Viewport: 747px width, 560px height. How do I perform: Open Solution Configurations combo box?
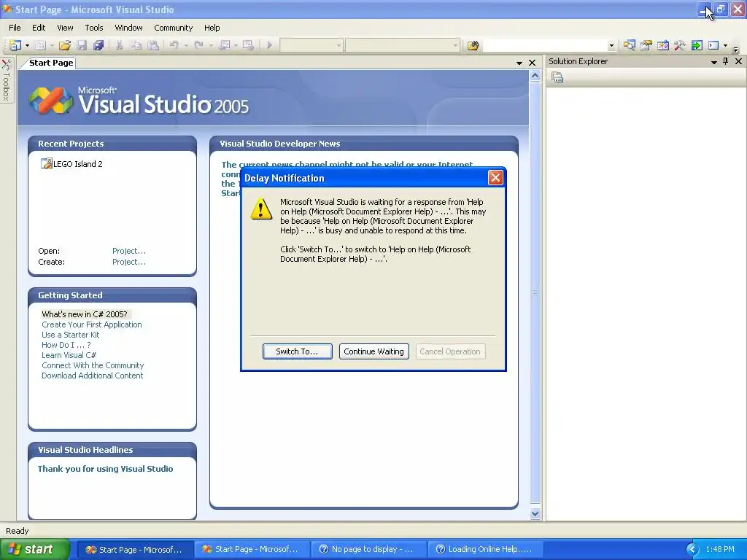tap(311, 46)
